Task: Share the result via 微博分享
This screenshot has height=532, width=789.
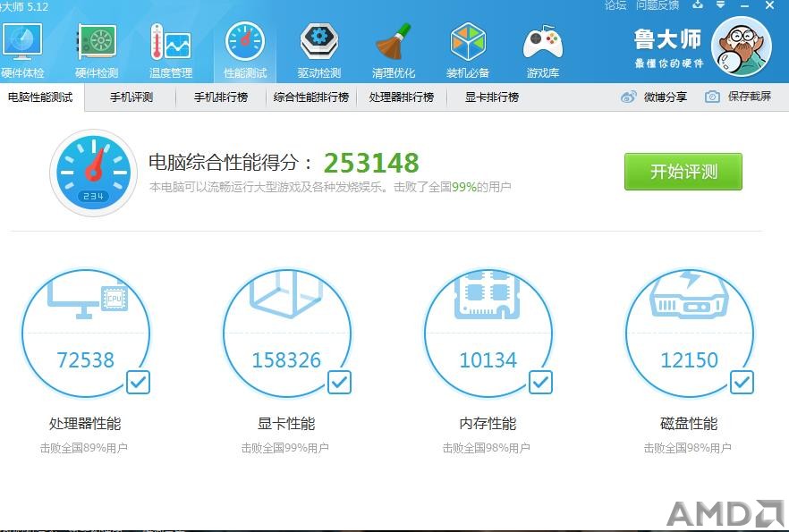Action: click(x=654, y=97)
